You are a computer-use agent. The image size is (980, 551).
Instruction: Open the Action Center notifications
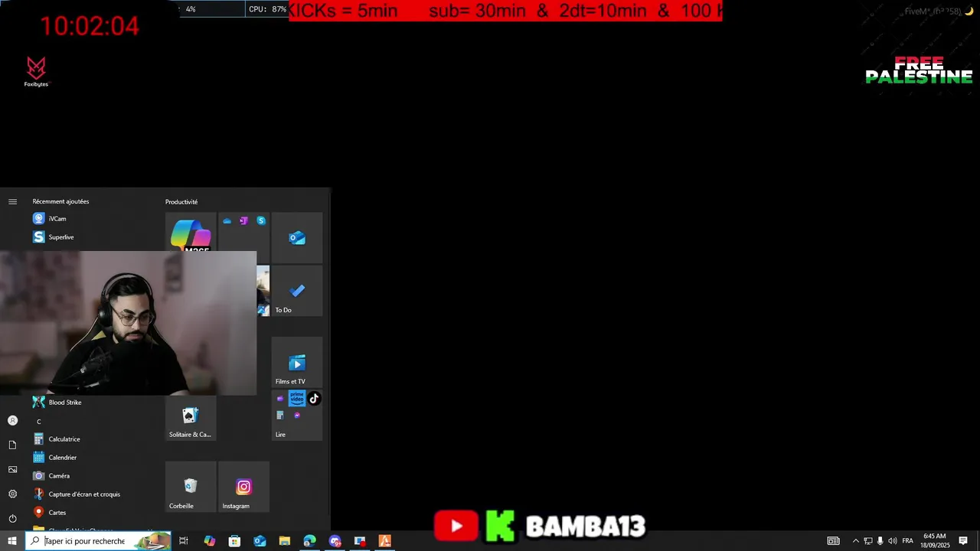pyautogui.click(x=963, y=541)
